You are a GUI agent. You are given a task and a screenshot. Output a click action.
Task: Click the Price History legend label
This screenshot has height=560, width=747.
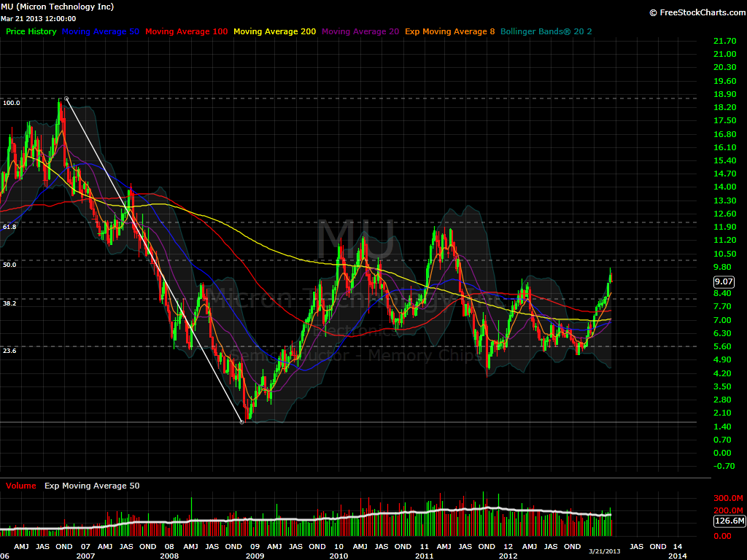(x=31, y=31)
